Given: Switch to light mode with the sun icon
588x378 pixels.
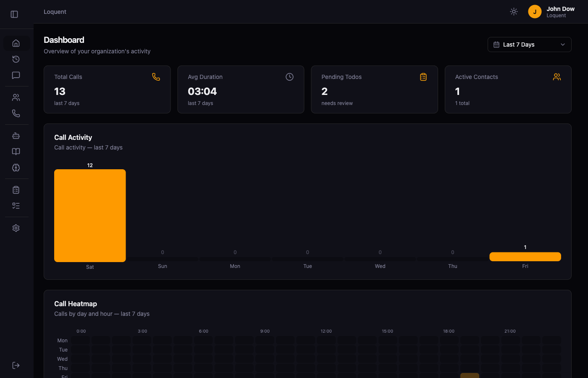Looking at the screenshot, I should point(514,11).
